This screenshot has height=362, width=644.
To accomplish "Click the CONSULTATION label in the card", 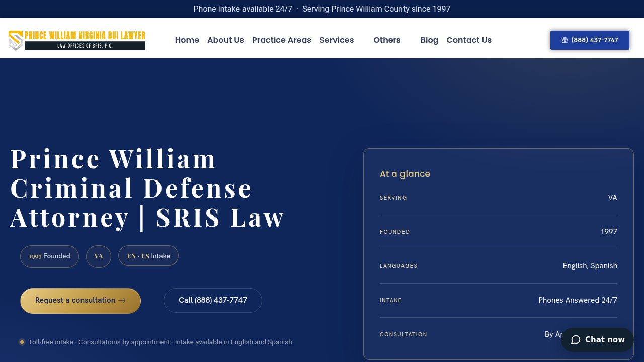I will (404, 335).
